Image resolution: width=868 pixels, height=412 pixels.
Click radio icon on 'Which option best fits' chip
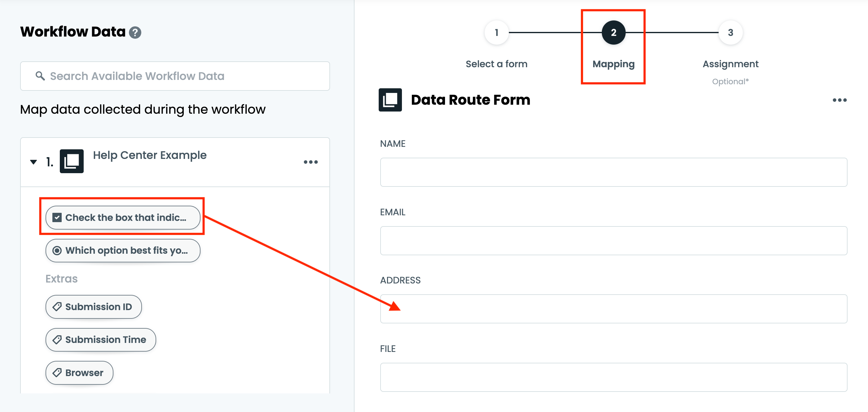point(57,251)
